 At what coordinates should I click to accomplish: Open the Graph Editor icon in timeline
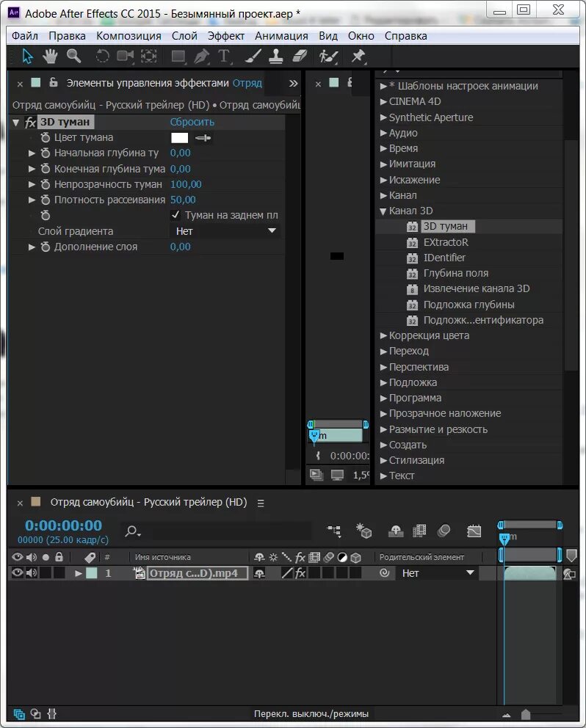474,531
